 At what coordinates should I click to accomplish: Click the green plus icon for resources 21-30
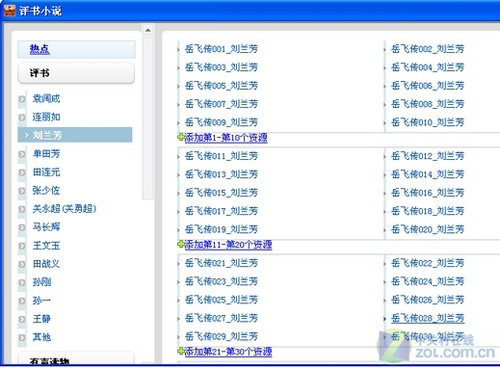(x=181, y=351)
